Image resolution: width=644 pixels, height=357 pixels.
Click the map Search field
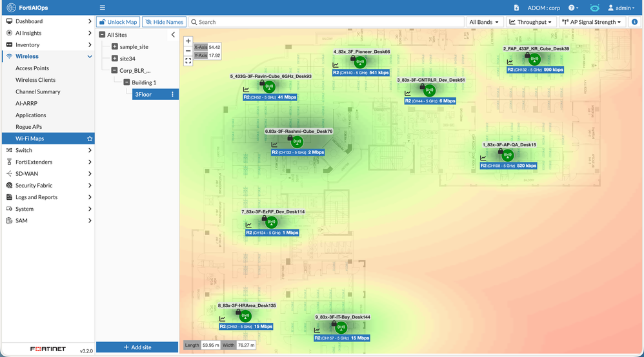pos(327,22)
